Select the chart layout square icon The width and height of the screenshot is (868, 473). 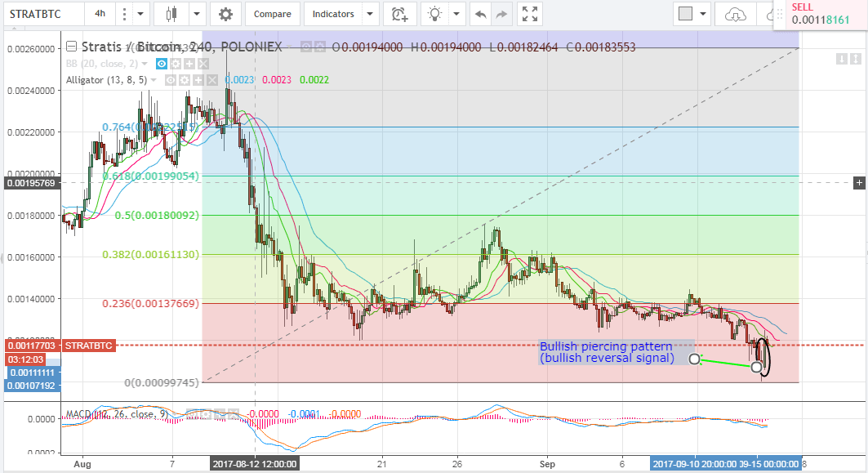point(685,14)
